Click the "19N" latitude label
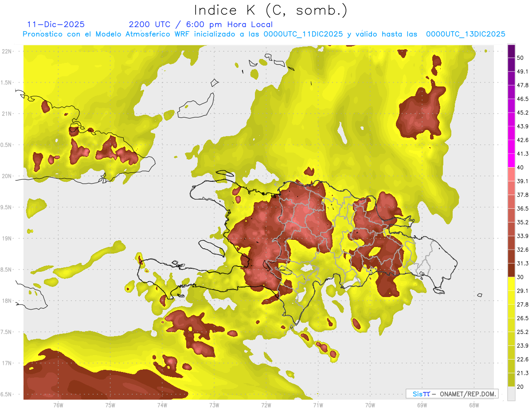532x411 pixels. click(x=8, y=239)
